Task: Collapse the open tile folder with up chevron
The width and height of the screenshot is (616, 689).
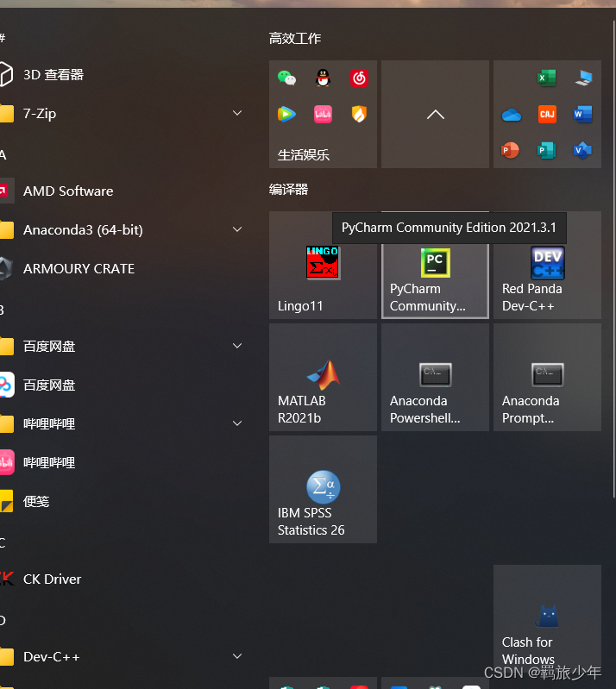Action: [x=436, y=114]
